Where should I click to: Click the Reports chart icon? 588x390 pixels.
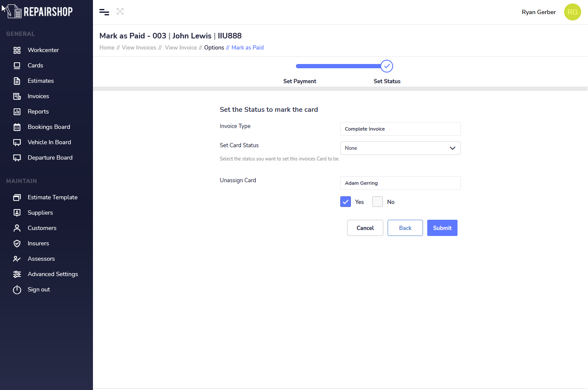[17, 112]
